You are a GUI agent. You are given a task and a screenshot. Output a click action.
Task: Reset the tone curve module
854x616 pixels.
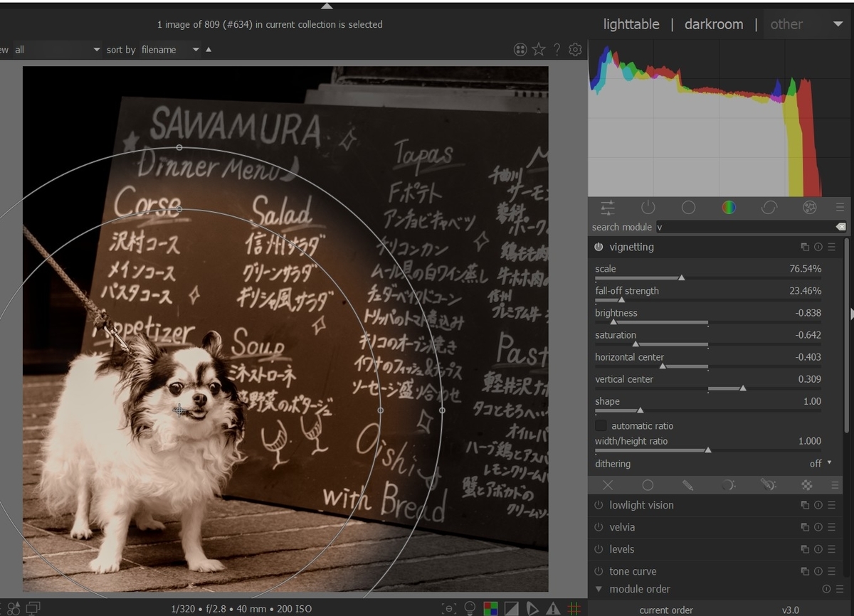(818, 571)
